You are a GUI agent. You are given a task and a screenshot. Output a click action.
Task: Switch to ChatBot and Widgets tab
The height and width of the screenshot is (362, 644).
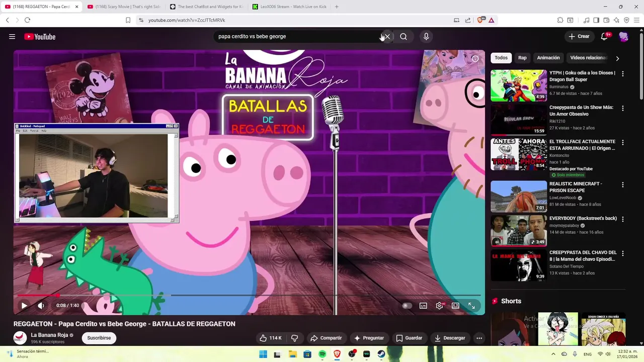pos(206,7)
